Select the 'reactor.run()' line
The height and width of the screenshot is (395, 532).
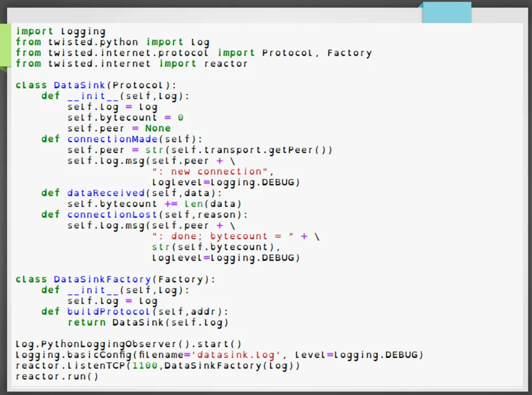[x=57, y=377]
